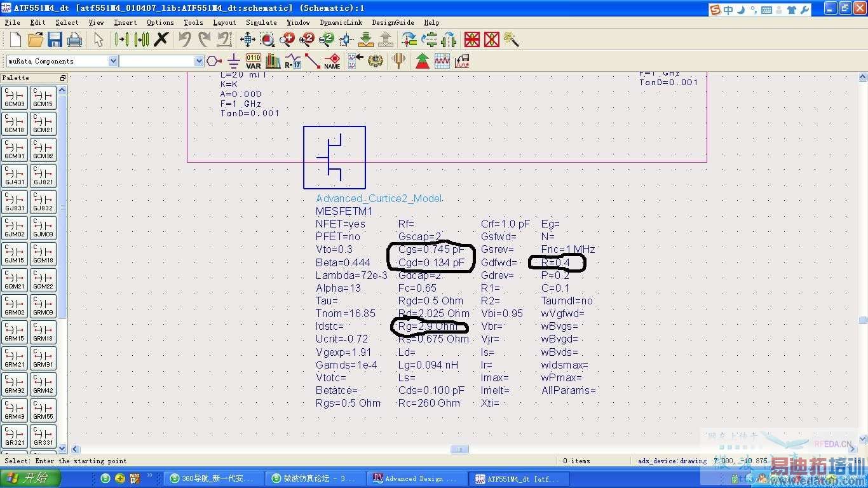868x488 pixels.
Task: Insert a ground symbol
Action: [234, 61]
